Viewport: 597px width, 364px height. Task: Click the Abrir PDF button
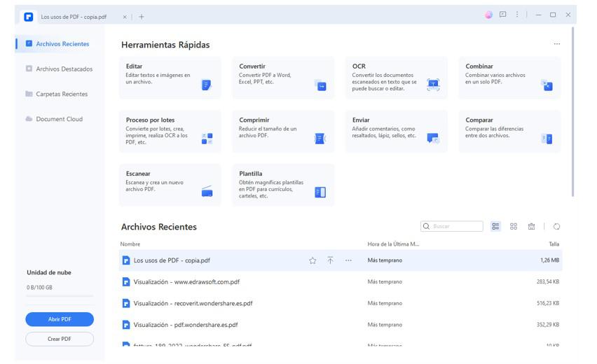coord(60,319)
